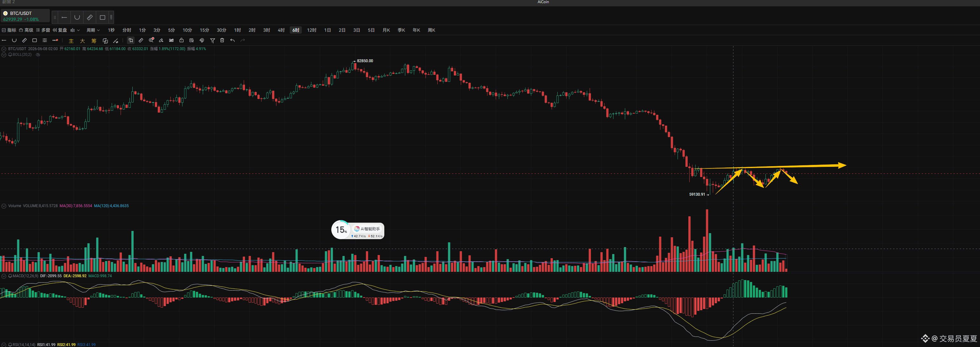Switch to the 周K weekly timeframe
The height and width of the screenshot is (347, 980).
(x=431, y=30)
